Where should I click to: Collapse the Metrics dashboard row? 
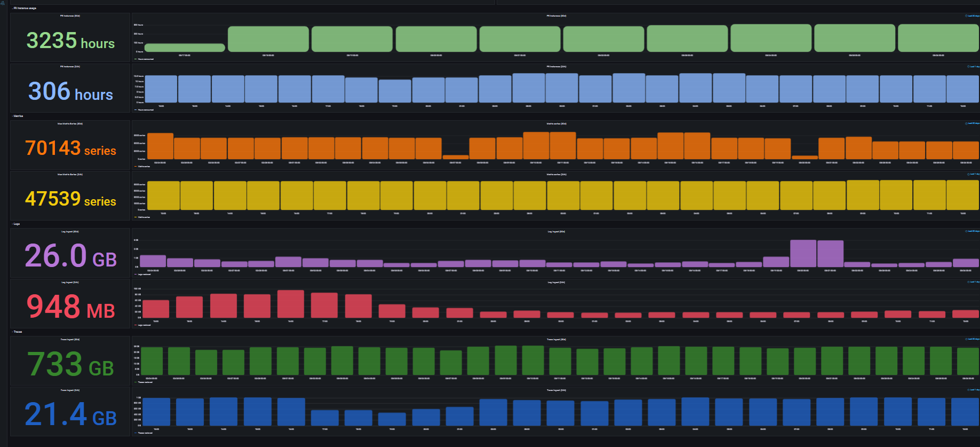(x=18, y=116)
